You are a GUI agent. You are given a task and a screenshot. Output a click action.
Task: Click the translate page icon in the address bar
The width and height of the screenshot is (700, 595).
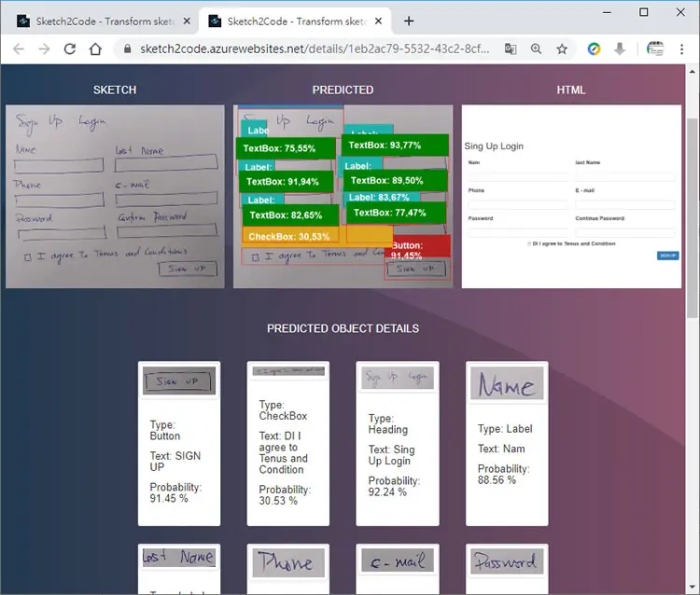511,49
